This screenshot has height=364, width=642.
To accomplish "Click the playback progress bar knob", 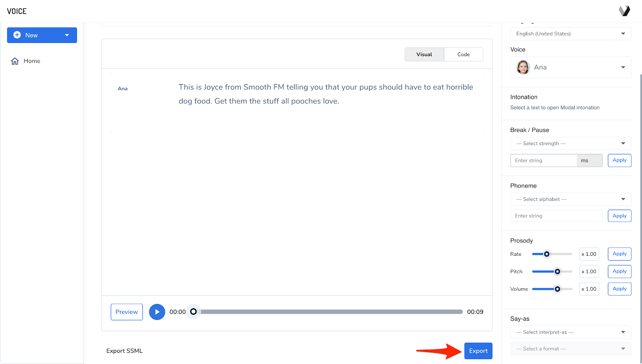I will click(194, 311).
